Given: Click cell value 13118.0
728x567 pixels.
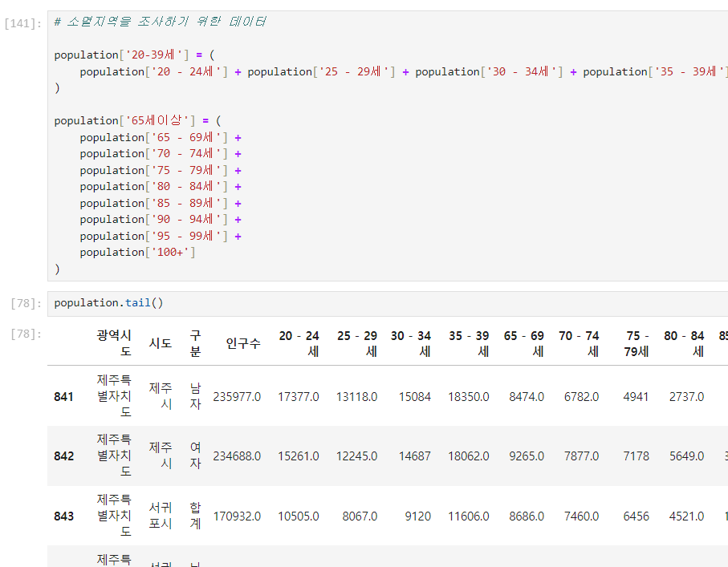Looking at the screenshot, I should (356, 397).
